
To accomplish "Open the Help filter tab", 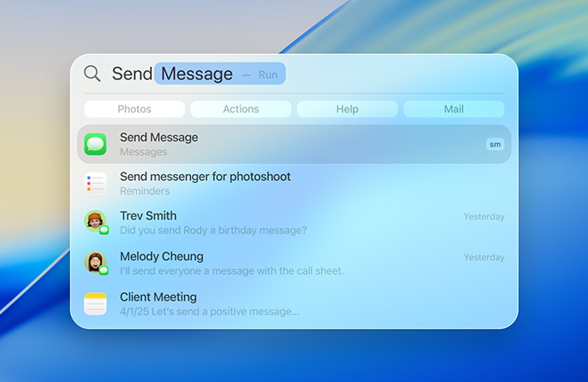I will [347, 109].
